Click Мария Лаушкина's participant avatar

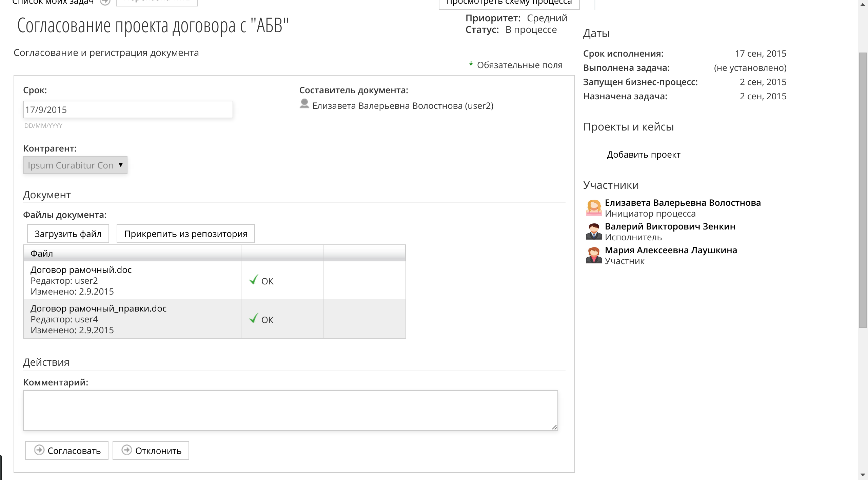(593, 255)
